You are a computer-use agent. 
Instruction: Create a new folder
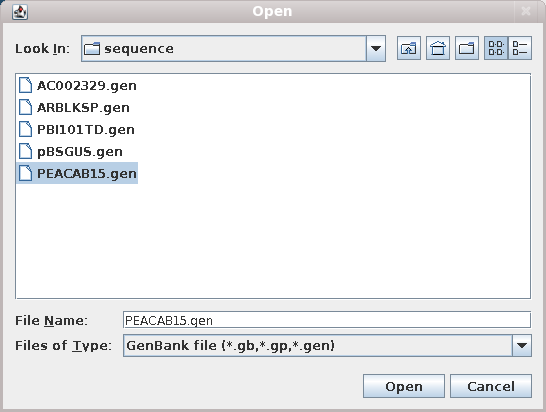coord(467,48)
